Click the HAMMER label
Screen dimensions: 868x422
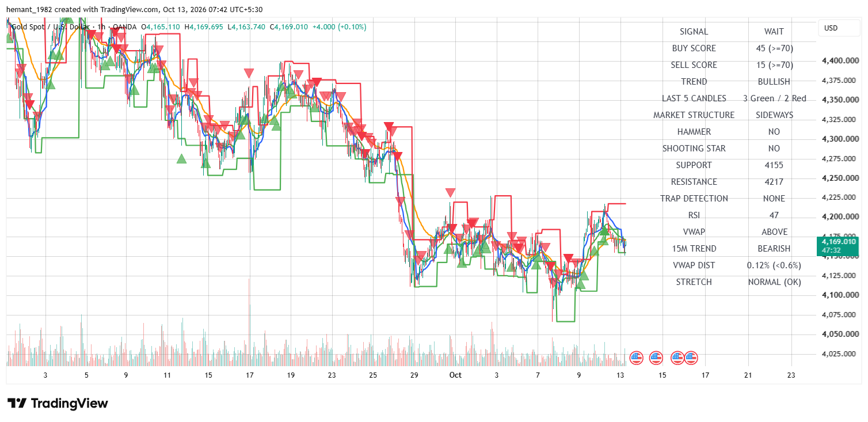click(x=694, y=132)
